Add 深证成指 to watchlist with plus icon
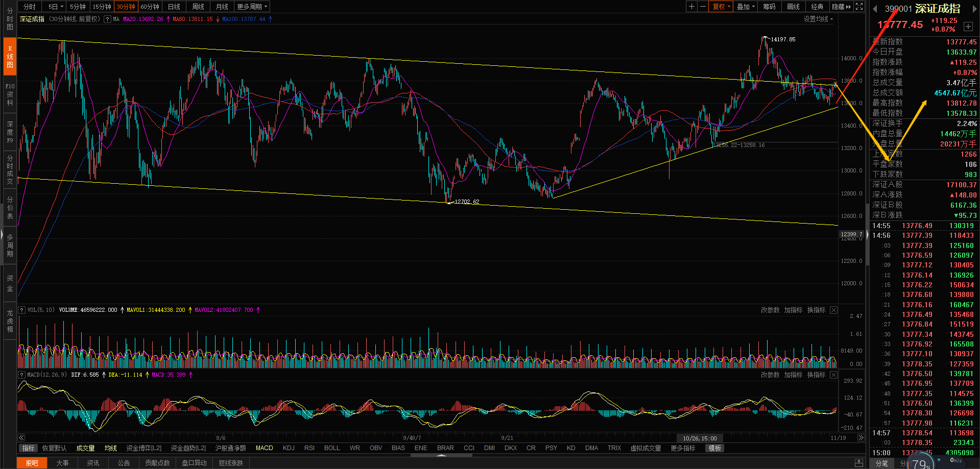Screen dimensions: 980x469 [968, 27]
